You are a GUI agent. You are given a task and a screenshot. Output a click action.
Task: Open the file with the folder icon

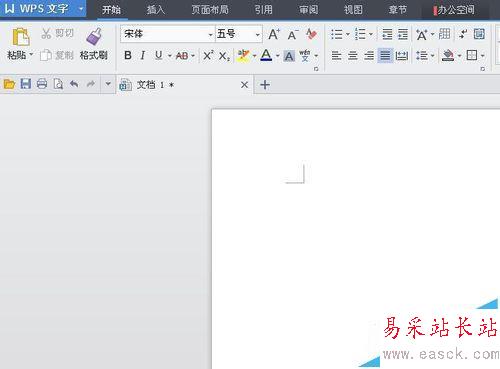(x=9, y=84)
